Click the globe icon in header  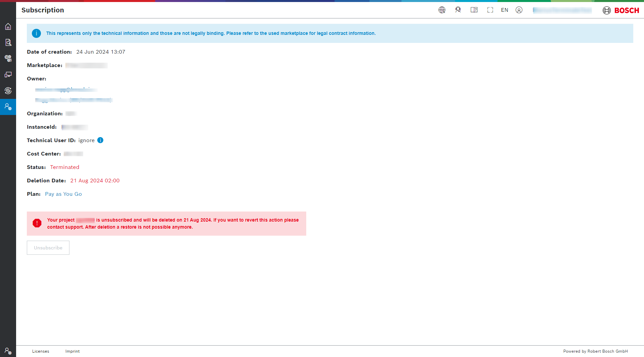442,10
